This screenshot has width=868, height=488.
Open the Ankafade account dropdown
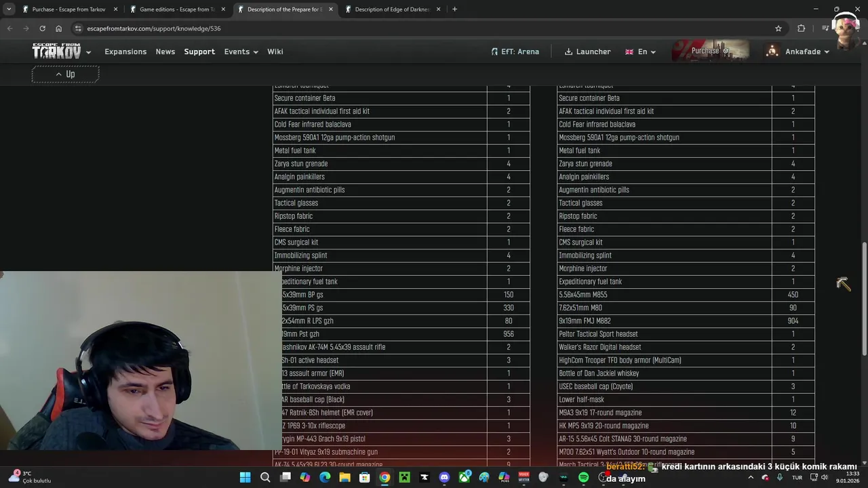807,52
